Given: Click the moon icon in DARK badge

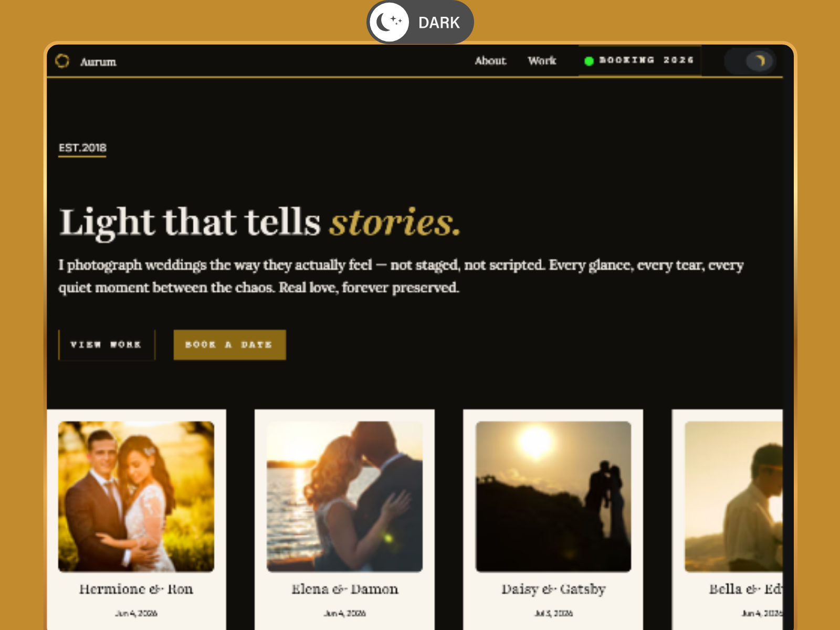Looking at the screenshot, I should click(x=389, y=22).
